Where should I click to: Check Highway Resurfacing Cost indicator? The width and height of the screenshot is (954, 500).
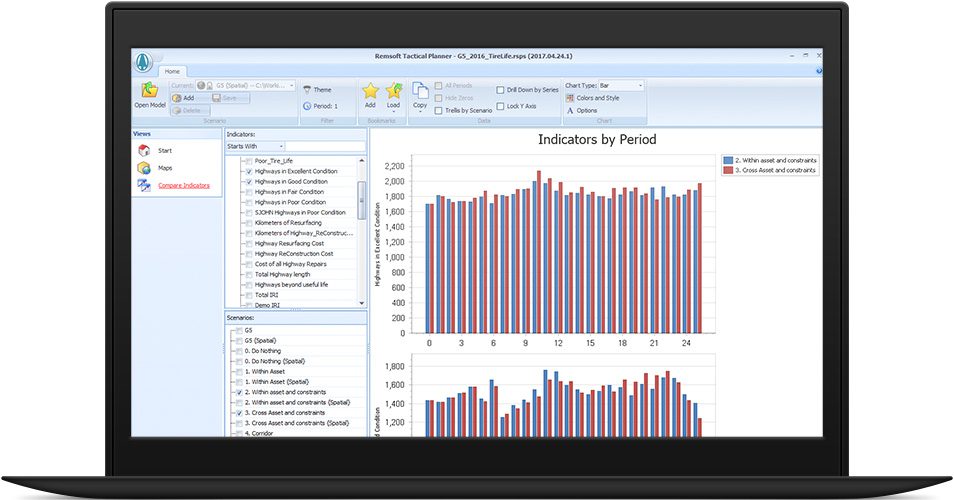249,244
